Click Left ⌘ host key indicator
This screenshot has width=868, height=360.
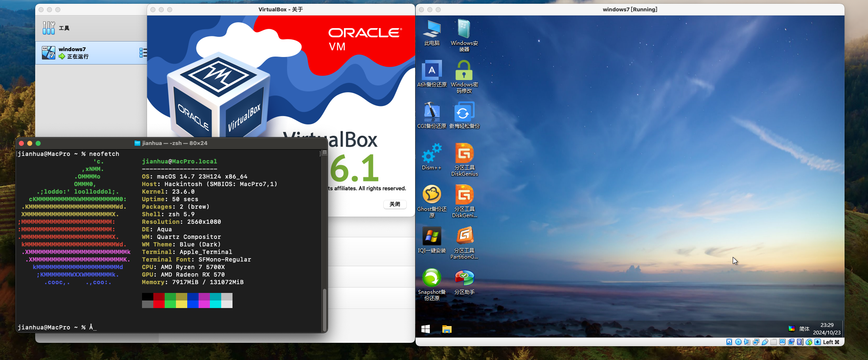[831, 342]
